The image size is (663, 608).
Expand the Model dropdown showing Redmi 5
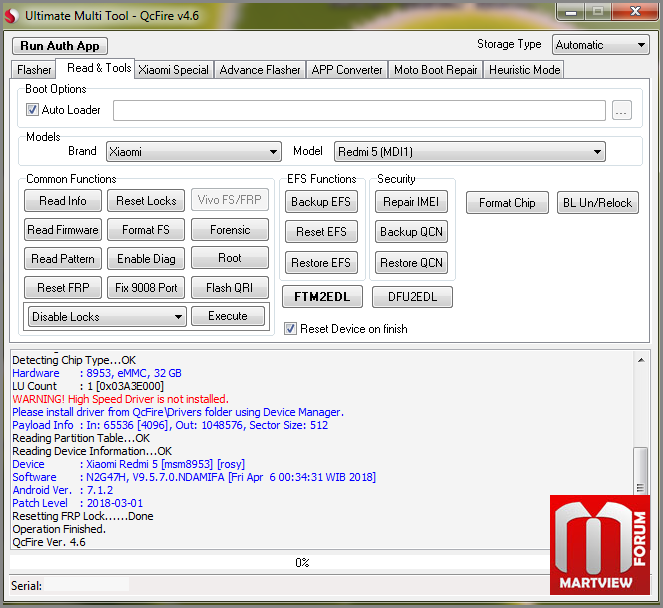click(x=470, y=152)
